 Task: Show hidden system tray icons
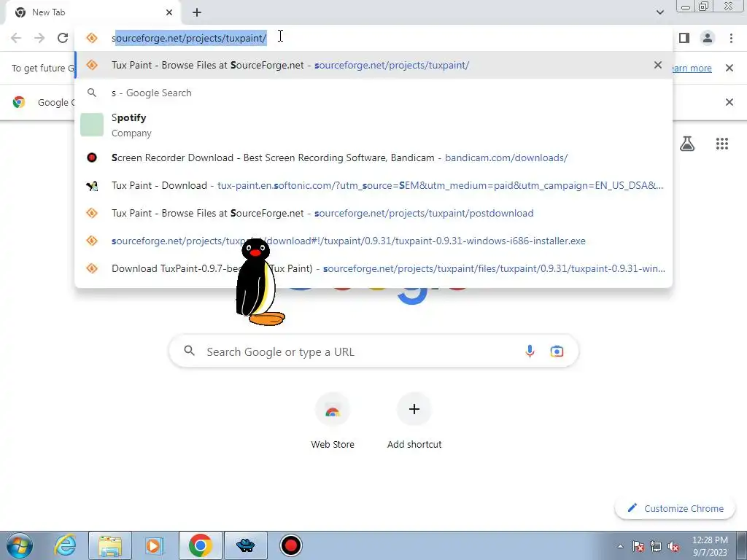point(620,546)
